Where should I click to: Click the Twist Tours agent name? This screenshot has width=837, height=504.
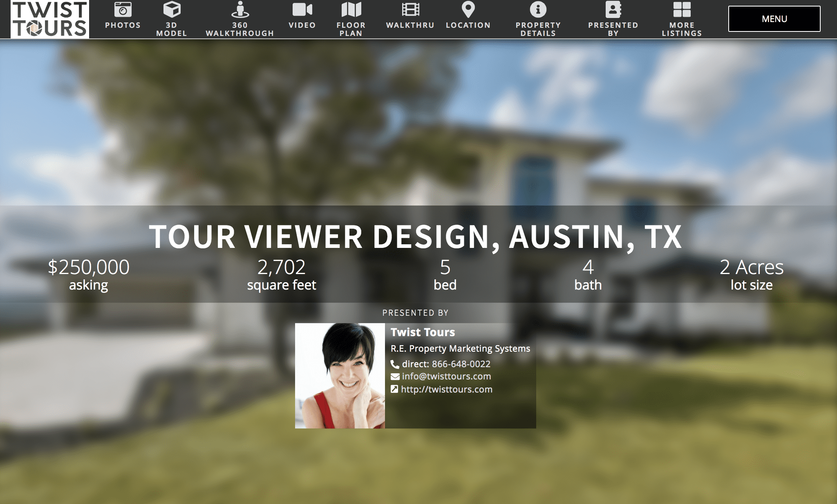point(423,332)
